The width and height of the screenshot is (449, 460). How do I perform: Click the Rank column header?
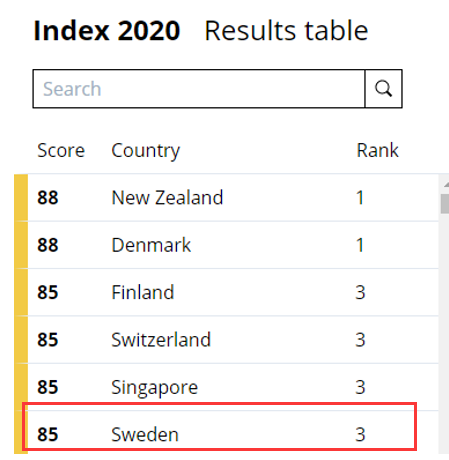coord(377,150)
